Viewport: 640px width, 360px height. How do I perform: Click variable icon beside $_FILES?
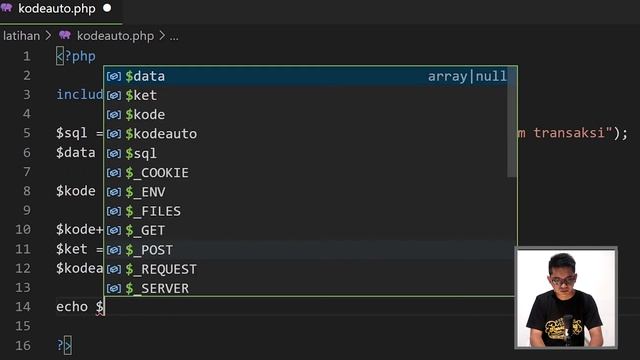pyautogui.click(x=114, y=211)
